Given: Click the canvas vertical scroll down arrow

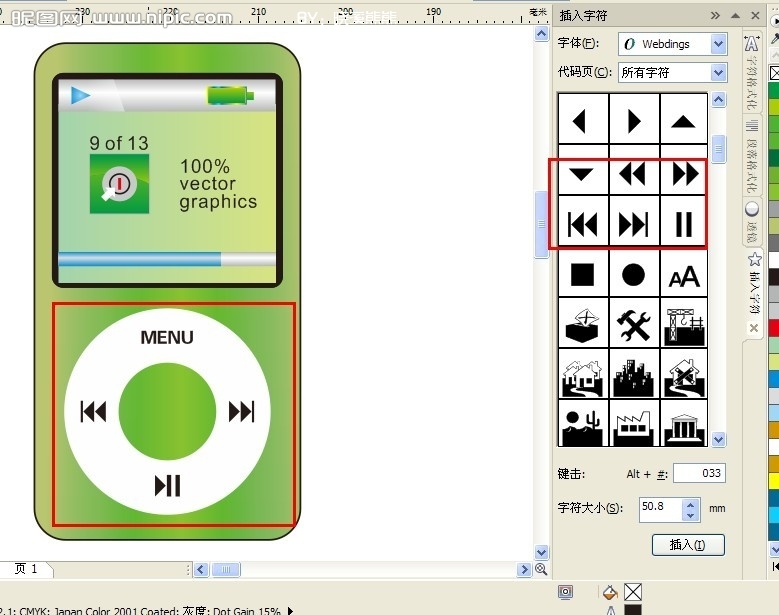Looking at the screenshot, I should pyautogui.click(x=542, y=552).
